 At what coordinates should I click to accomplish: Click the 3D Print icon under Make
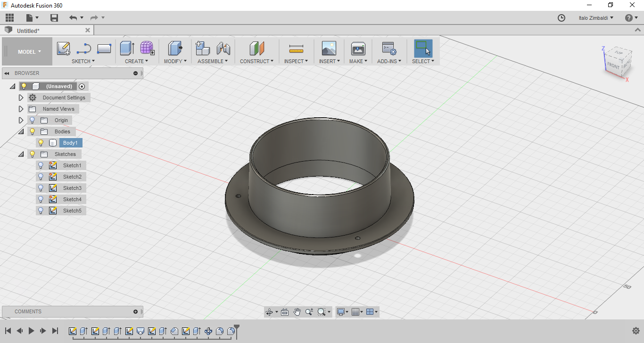pyautogui.click(x=358, y=49)
